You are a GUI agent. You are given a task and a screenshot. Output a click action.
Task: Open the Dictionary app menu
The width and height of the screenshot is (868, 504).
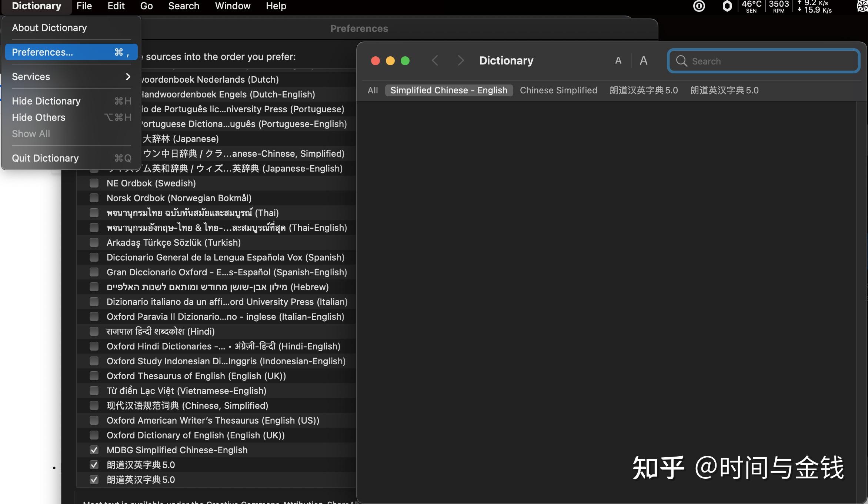pos(36,6)
